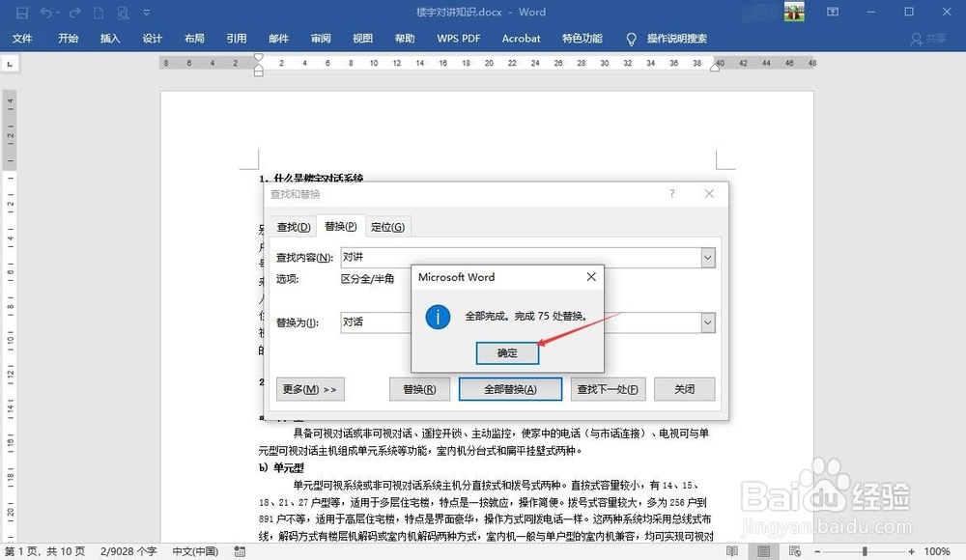Click the operation instruction search lightbulb icon
Image resolution: width=966 pixels, height=560 pixels.
(x=630, y=40)
